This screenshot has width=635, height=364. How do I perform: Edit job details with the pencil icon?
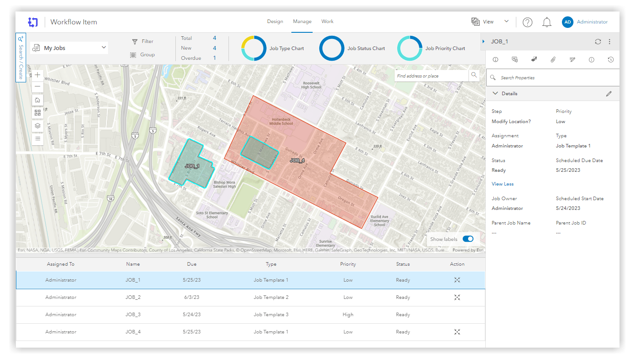coord(609,94)
